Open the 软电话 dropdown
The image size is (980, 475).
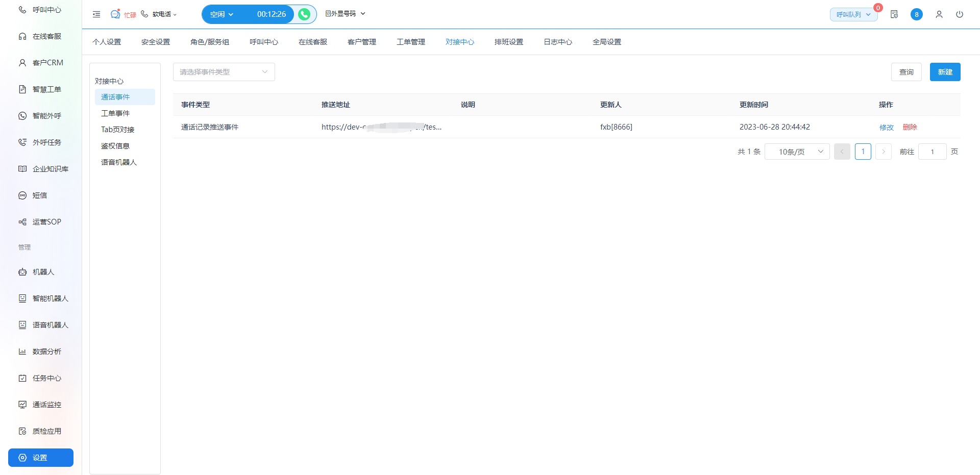[159, 14]
